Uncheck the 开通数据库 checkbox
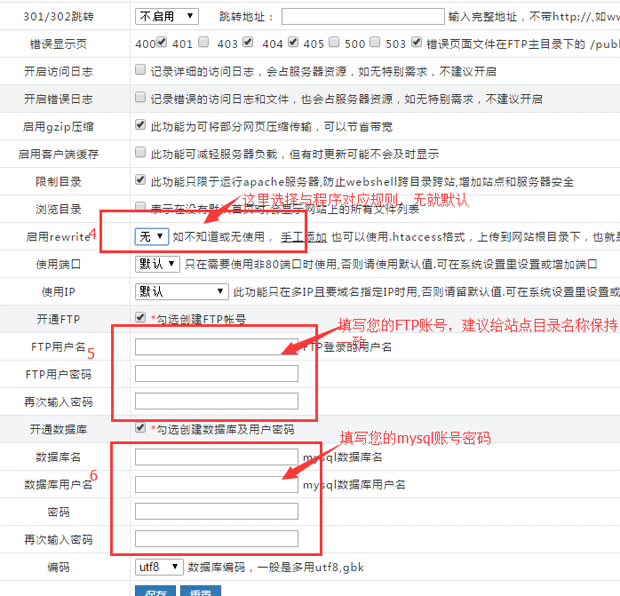The width and height of the screenshot is (620, 596). pyautogui.click(x=141, y=428)
